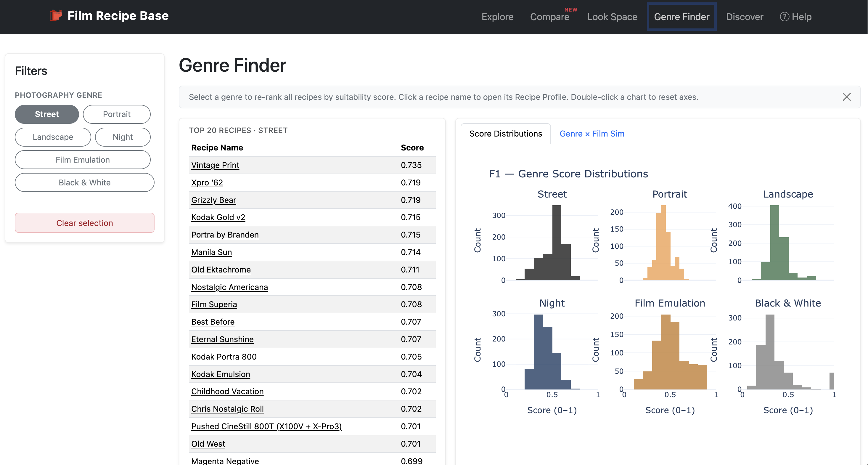Select the Landscape genre pill

[53, 137]
